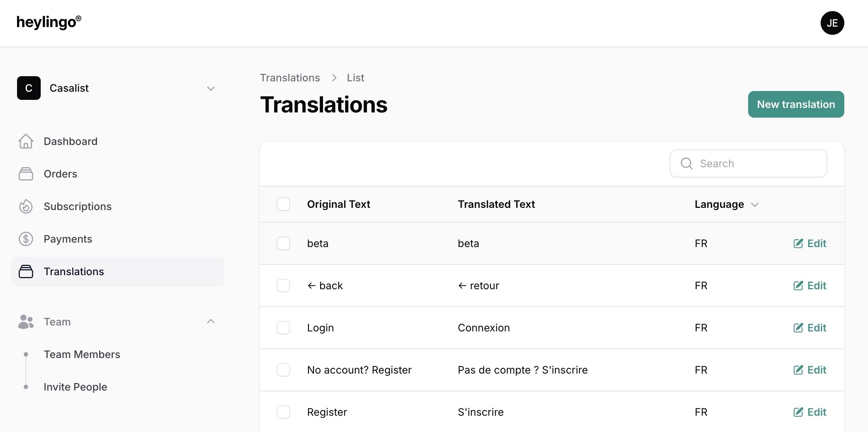Sort by Language column arrow
868x432 pixels.
click(755, 205)
